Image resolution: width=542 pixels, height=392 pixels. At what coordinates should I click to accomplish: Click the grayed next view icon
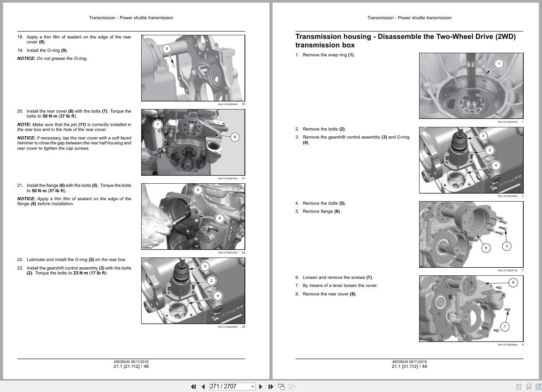pos(291,386)
